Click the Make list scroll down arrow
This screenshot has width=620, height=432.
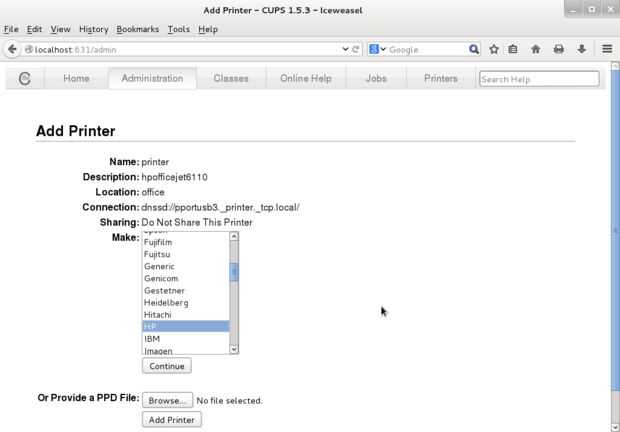coord(234,349)
